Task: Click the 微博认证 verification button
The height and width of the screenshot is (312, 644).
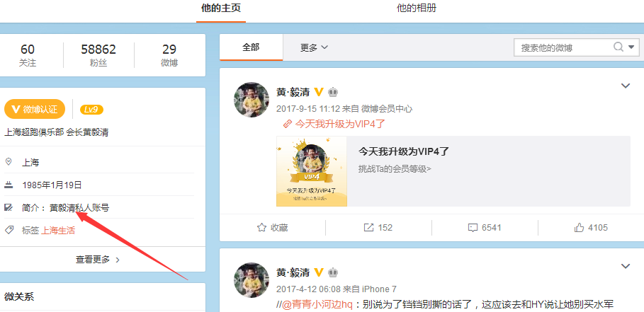Action: pyautogui.click(x=35, y=109)
